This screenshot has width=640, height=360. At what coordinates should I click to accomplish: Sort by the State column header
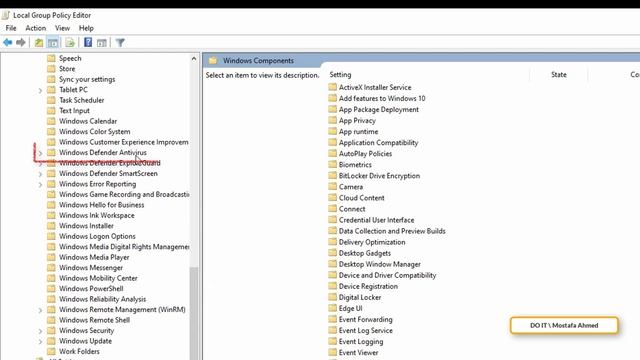point(559,75)
